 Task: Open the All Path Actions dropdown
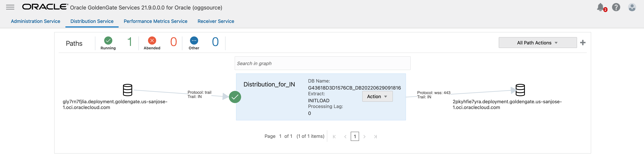(537, 42)
